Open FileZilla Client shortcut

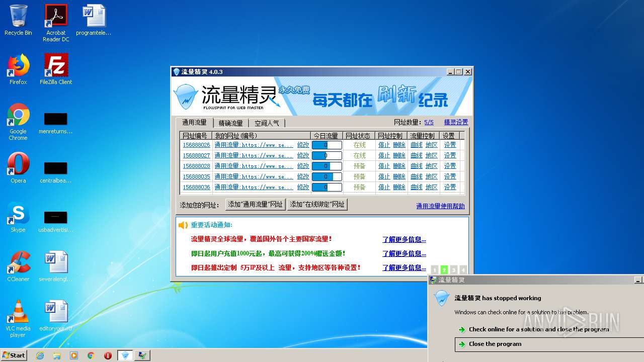pos(56,69)
